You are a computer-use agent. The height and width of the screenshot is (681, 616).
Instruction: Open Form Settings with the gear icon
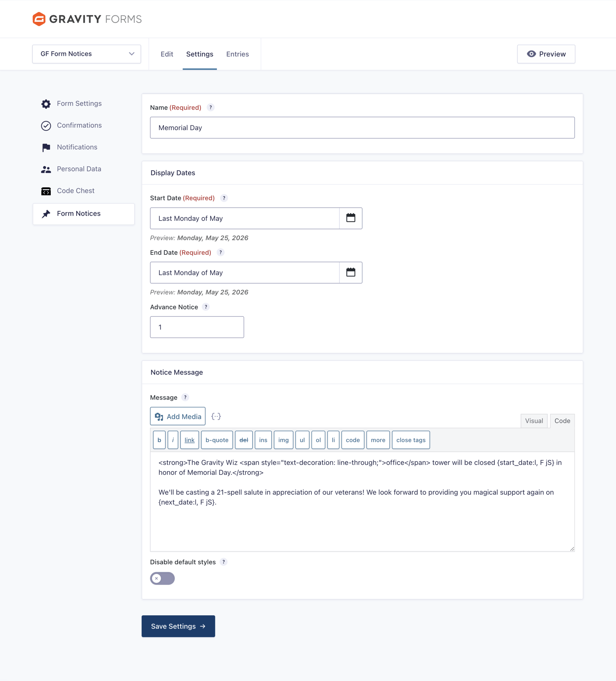tap(46, 104)
